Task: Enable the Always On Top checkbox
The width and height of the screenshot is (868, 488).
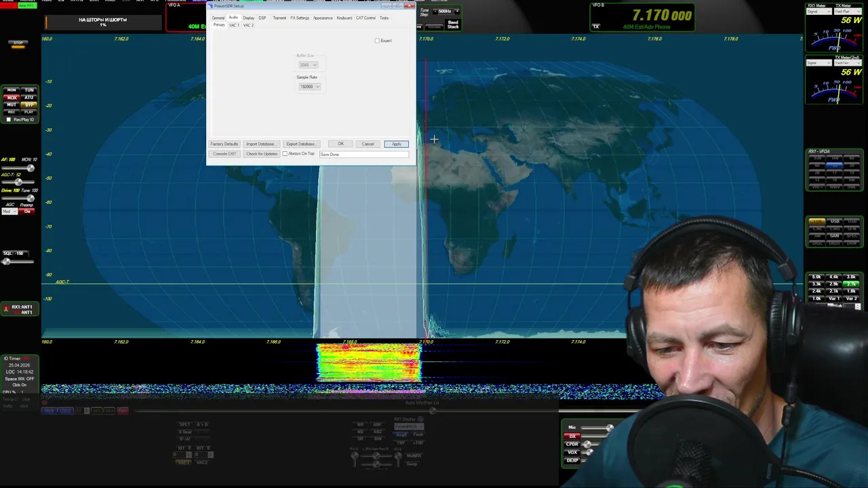Action: 285,154
